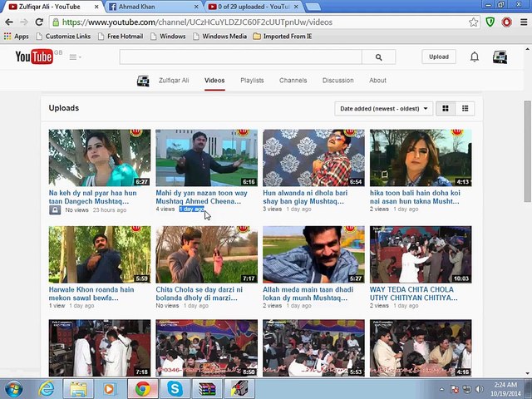
Task: Click the 8:50 video thumbnail
Action: point(206,347)
